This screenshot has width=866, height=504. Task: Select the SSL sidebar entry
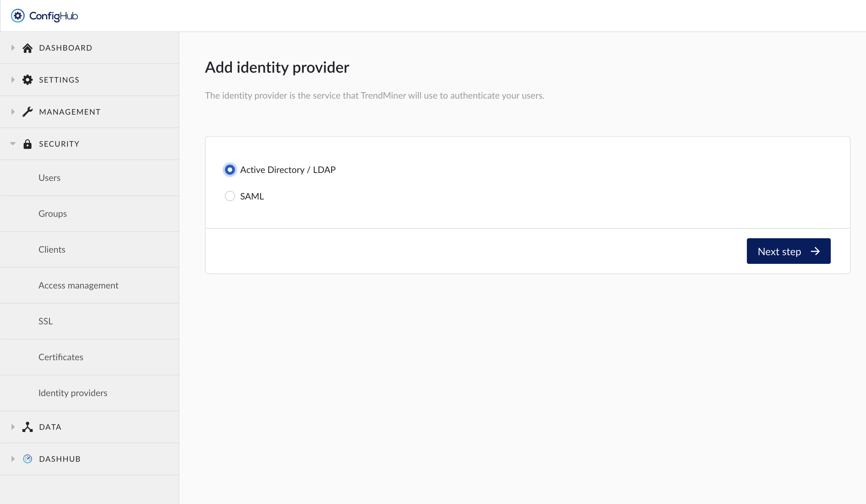point(46,321)
